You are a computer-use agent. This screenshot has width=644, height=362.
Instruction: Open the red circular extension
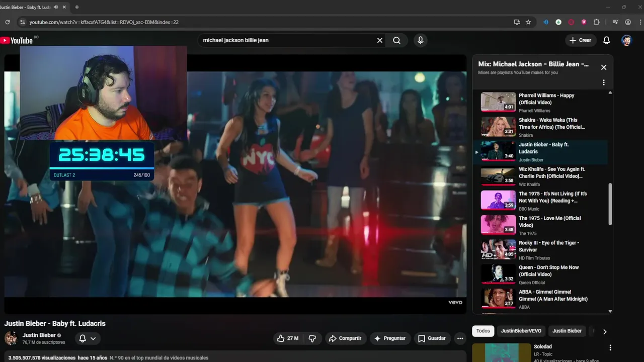[571, 22]
